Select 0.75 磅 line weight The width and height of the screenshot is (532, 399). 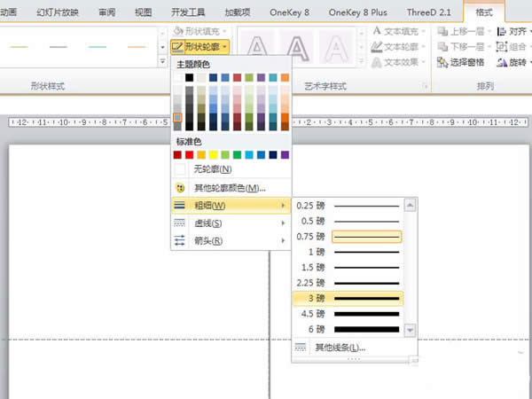(x=348, y=237)
